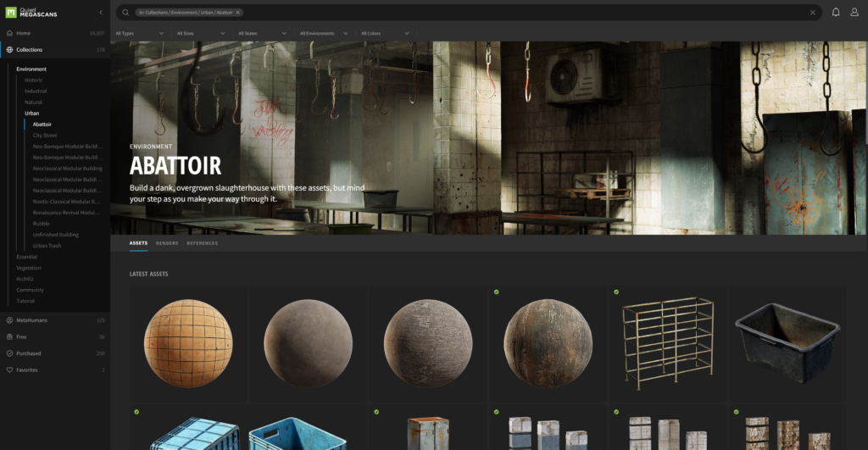The width and height of the screenshot is (868, 450).
Task: Select Urban Trash collection
Action: tap(47, 246)
